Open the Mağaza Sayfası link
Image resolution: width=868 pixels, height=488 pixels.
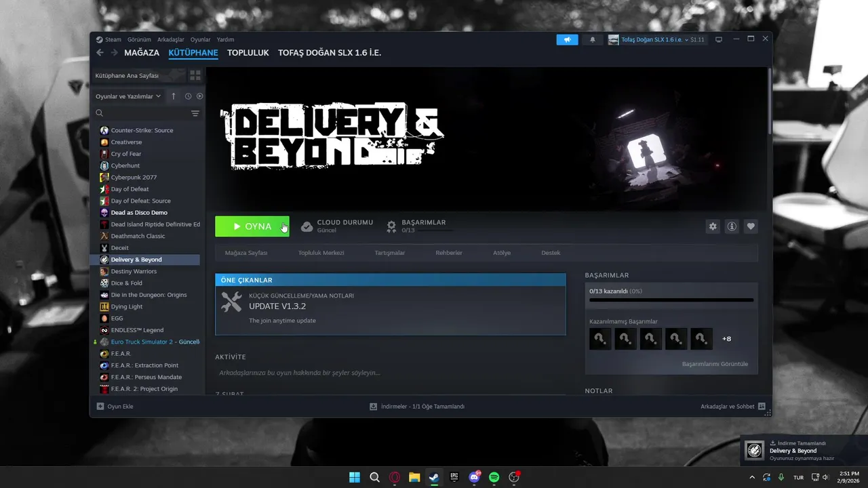(246, 253)
